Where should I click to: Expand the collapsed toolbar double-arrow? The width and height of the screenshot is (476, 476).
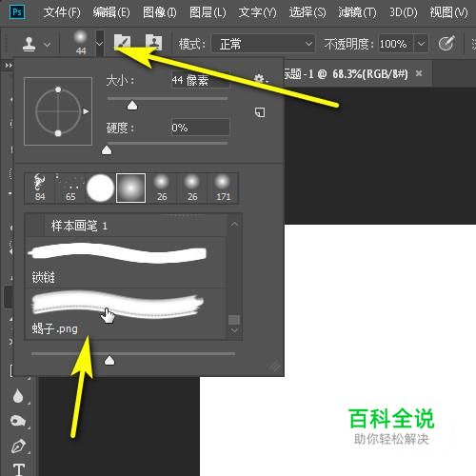coord(9,66)
